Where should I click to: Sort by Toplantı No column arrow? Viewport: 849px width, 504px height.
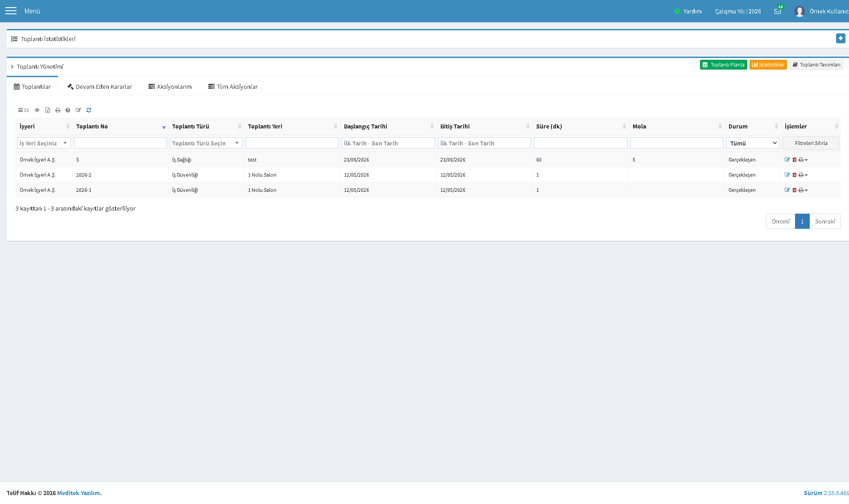(164, 128)
